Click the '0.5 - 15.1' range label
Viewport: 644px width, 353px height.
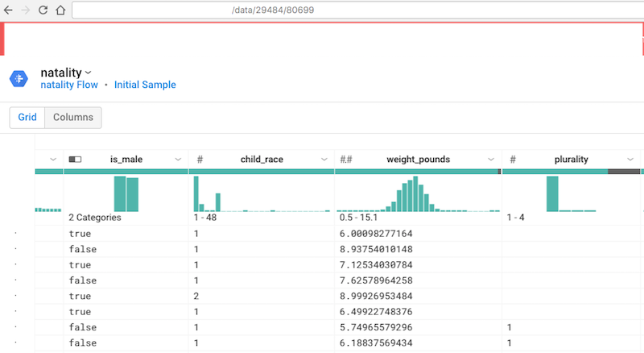pos(358,218)
